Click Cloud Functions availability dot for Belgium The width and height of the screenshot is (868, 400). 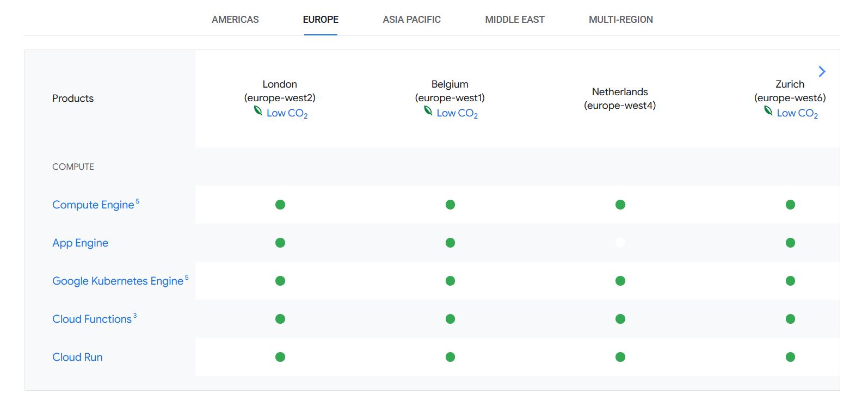click(450, 319)
